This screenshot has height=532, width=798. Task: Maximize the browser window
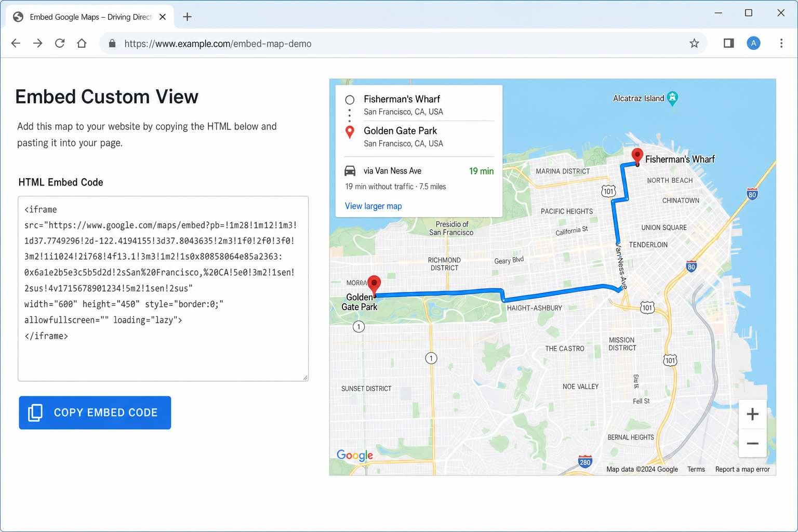click(749, 13)
